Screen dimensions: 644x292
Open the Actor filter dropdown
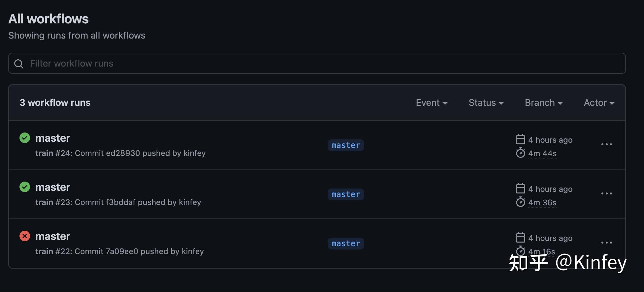(599, 103)
